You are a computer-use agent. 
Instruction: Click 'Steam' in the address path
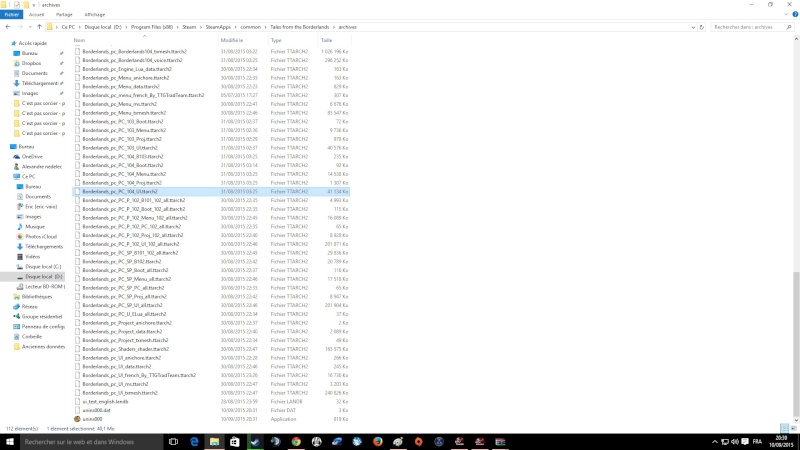coord(189,27)
